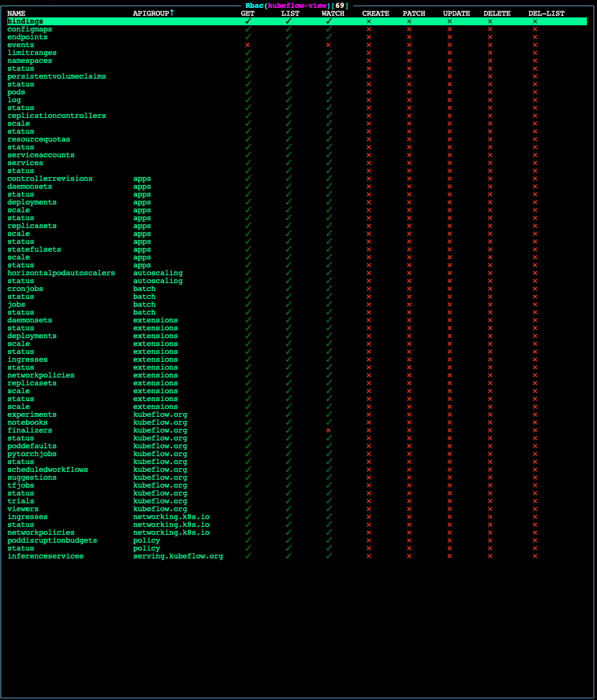Click the PATCH cross in namespaces row
The width and height of the screenshot is (597, 700).
[409, 61]
